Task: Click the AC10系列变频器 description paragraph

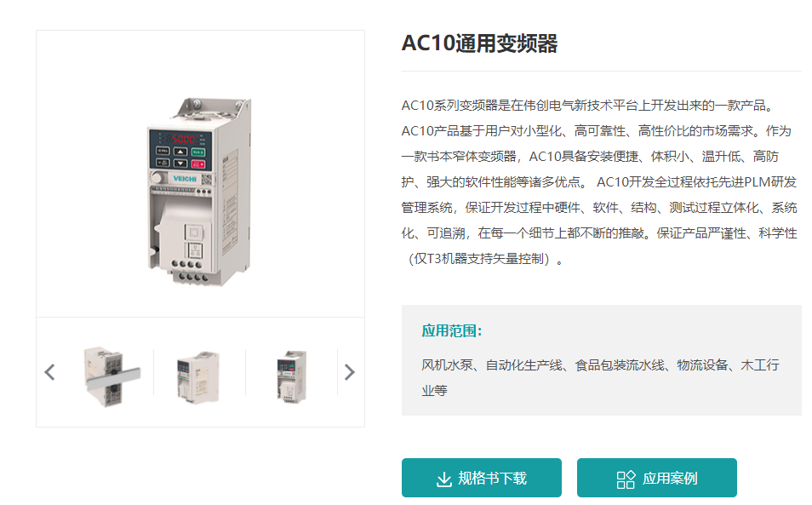Action: click(599, 181)
